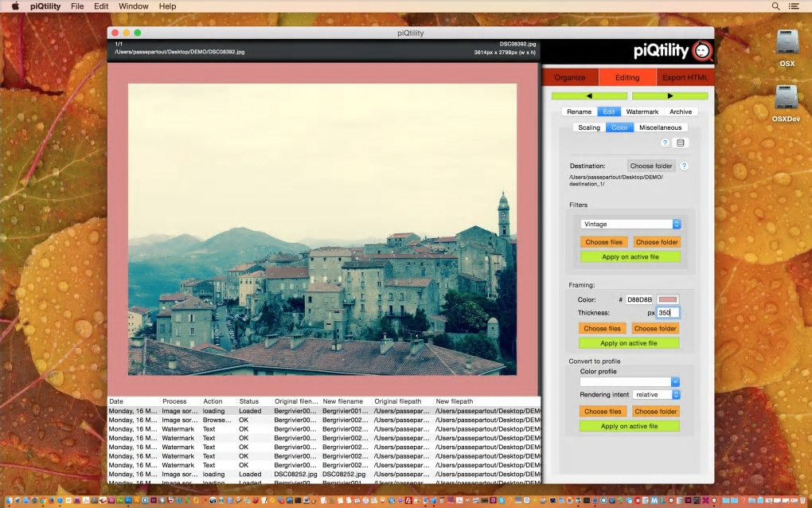Open the Vintage filter dropdown
The image size is (812, 508).
(x=630, y=225)
